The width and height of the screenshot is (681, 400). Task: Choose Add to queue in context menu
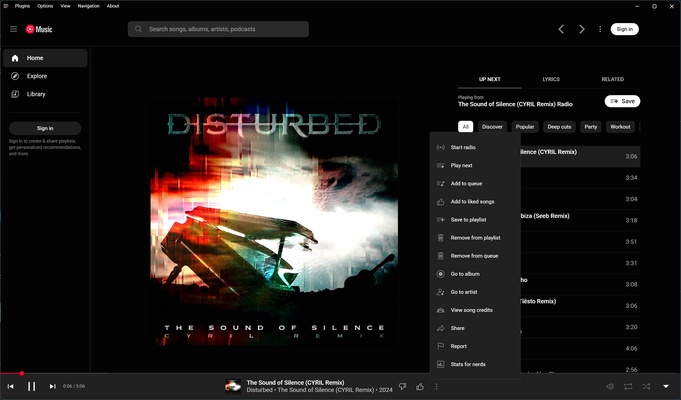[475, 184]
